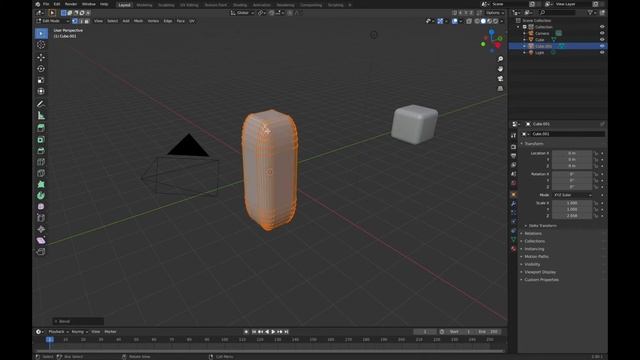Select the Edge Slide tool
Image resolution: width=640 pixels, height=360 pixels.
tap(41, 218)
